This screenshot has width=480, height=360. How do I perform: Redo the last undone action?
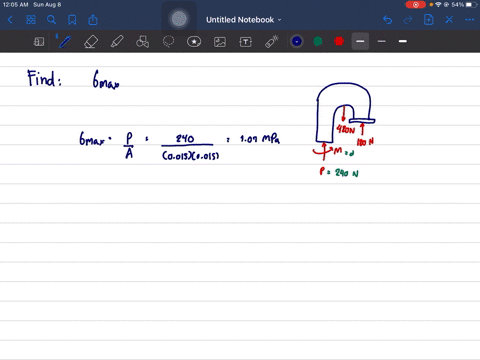408,20
